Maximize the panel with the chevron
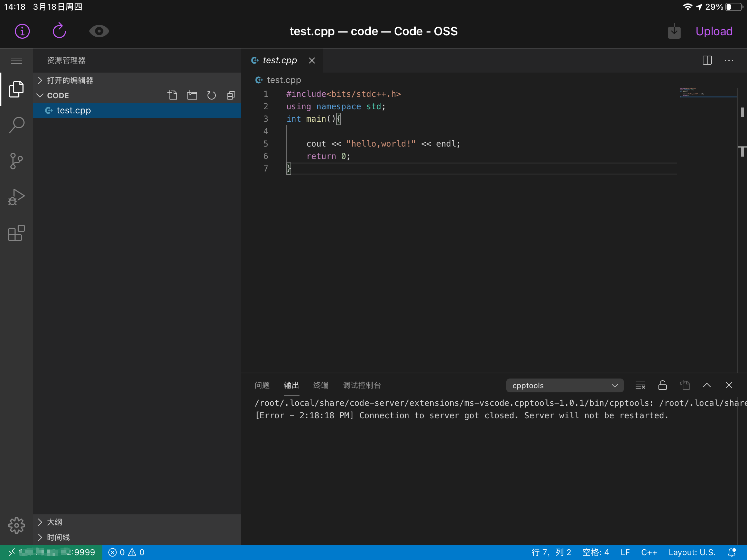Screen dimensions: 747x560 [x=707, y=385]
